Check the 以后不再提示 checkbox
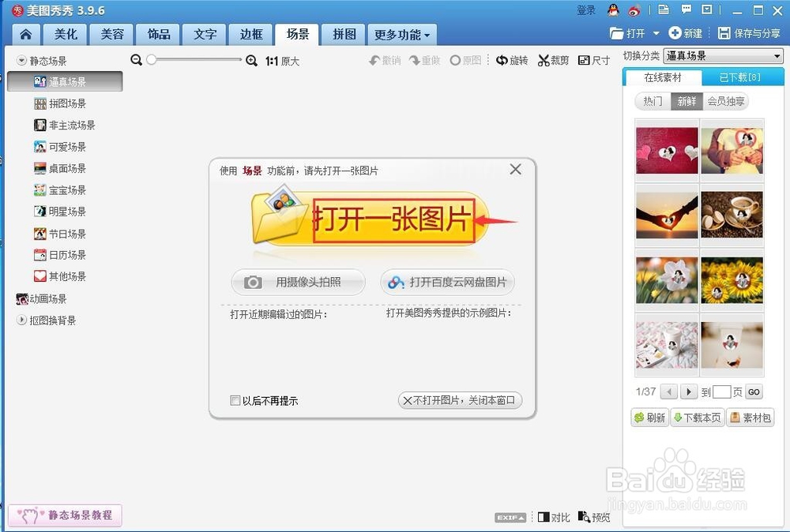 [x=235, y=400]
